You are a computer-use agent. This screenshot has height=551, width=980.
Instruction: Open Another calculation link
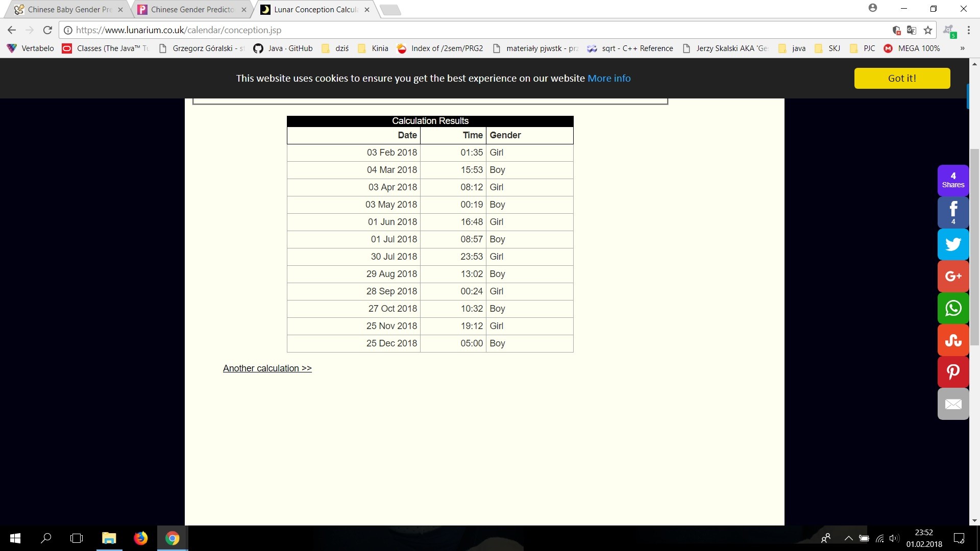point(267,368)
